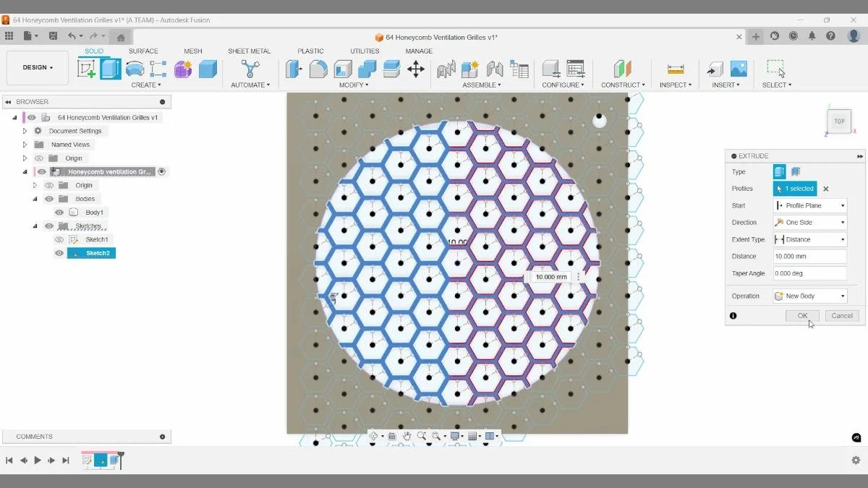Expand Document Settings in browser

coord(25,131)
